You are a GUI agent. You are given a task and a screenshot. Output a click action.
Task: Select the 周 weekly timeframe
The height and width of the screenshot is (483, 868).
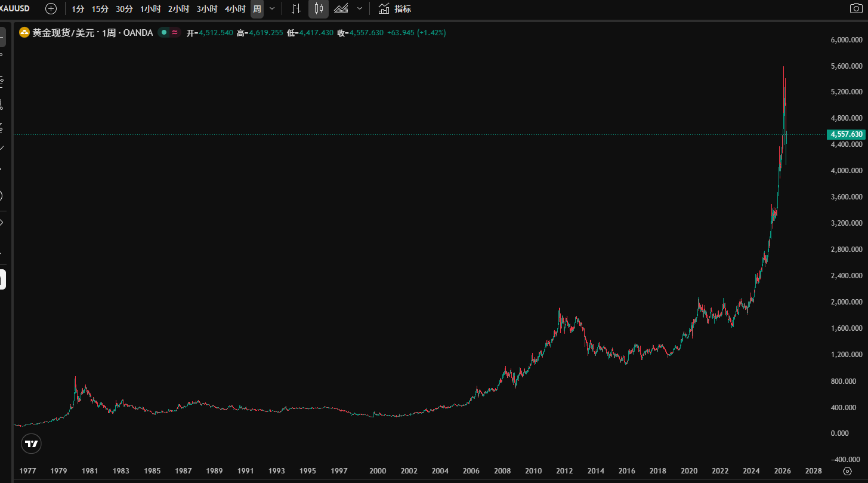257,9
